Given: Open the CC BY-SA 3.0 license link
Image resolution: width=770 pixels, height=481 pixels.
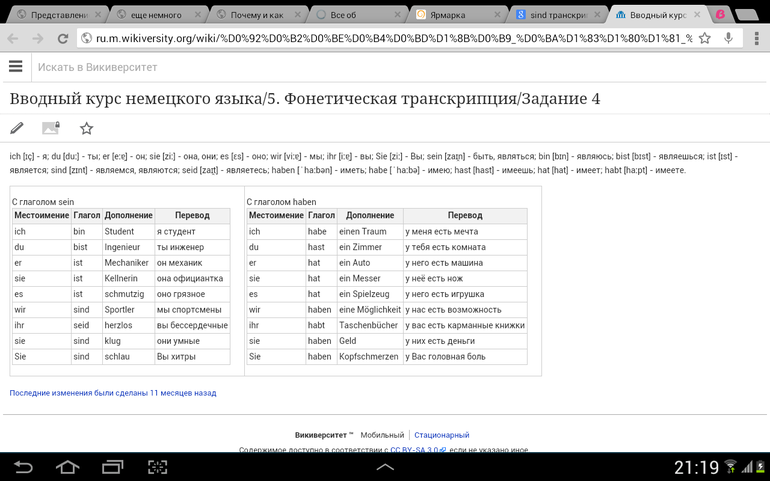Looking at the screenshot, I should click(x=418, y=450).
